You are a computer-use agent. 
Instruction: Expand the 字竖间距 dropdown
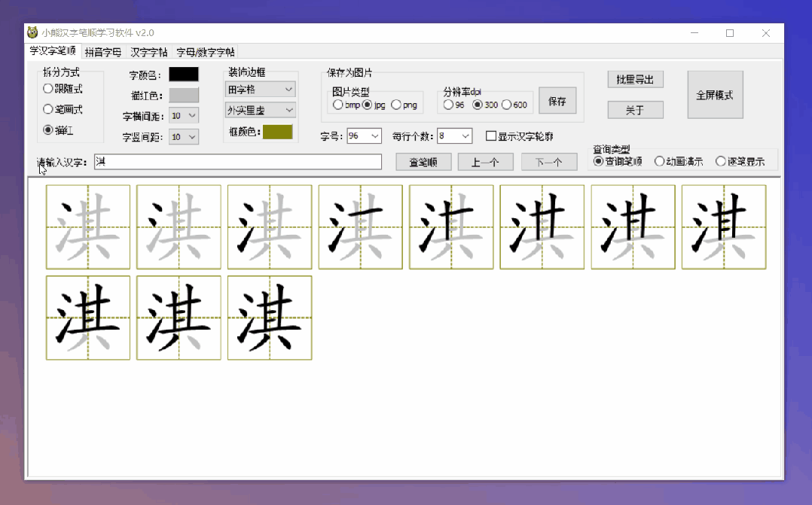(183, 137)
